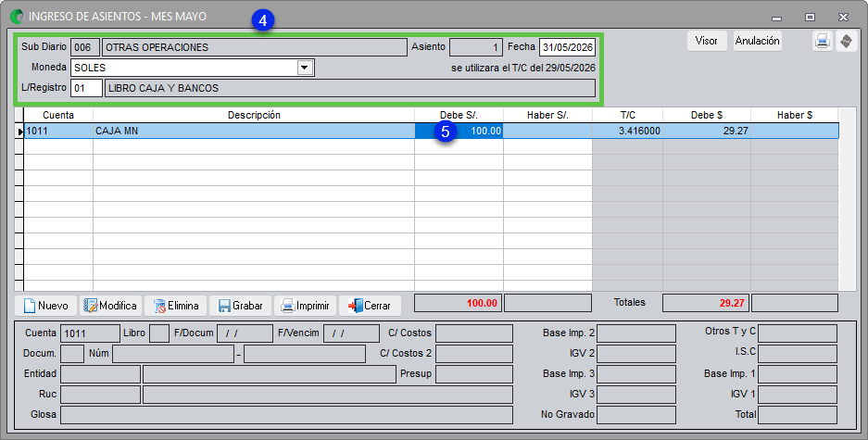Click the application logo in title bar
Viewport: 868px width, 440px height.
pyautogui.click(x=18, y=17)
